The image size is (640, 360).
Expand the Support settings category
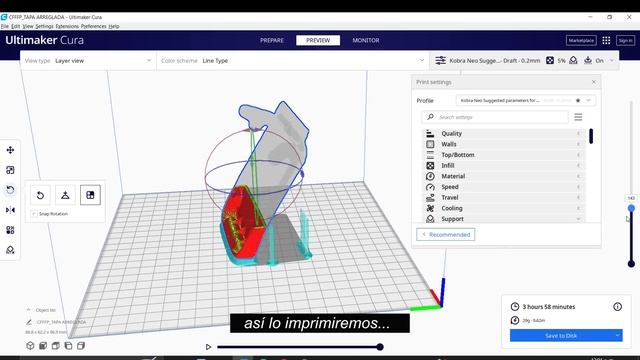tap(504, 218)
